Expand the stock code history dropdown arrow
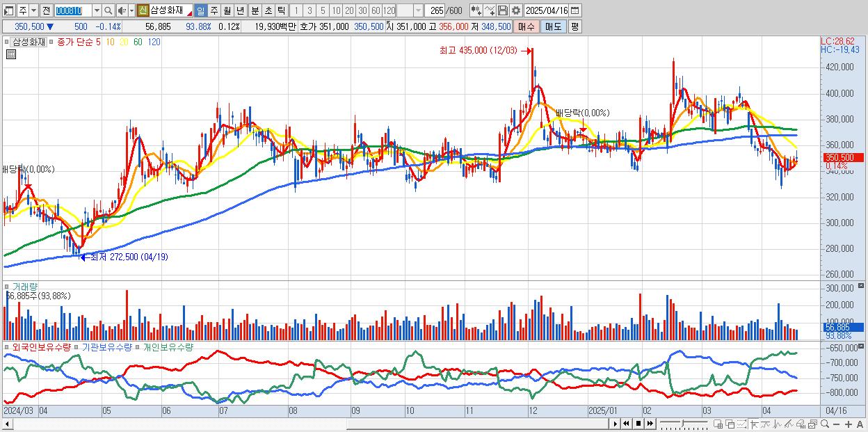868x432 pixels. coord(97,10)
